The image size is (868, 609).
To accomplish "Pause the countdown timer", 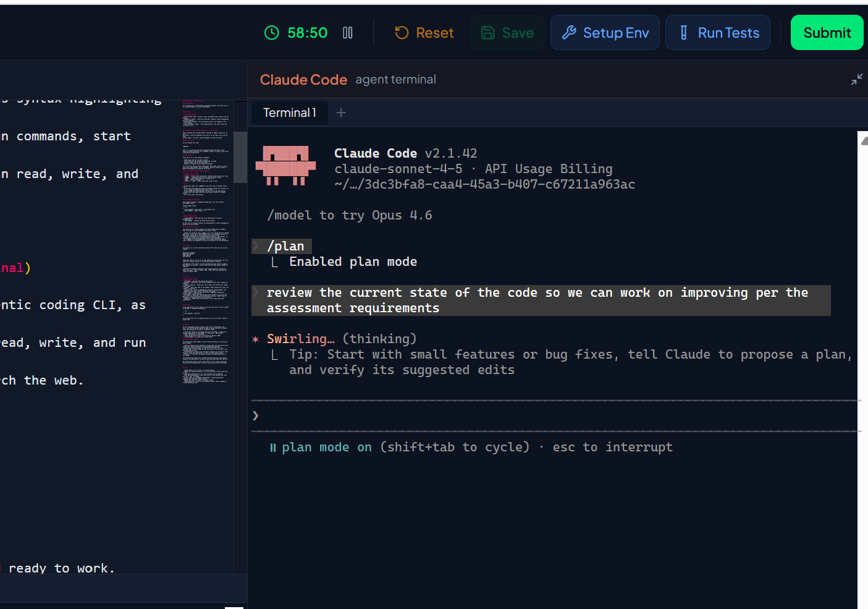I will point(348,33).
